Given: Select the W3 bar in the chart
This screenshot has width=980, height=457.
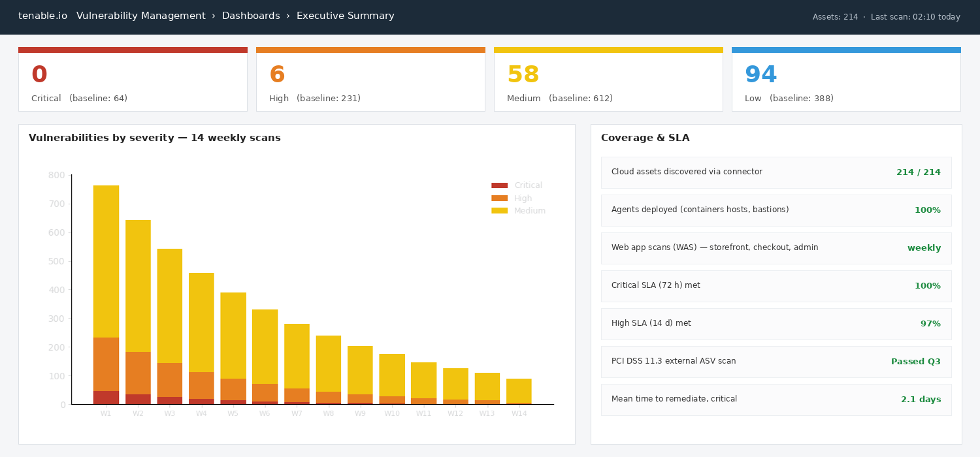Looking at the screenshot, I should (170, 326).
